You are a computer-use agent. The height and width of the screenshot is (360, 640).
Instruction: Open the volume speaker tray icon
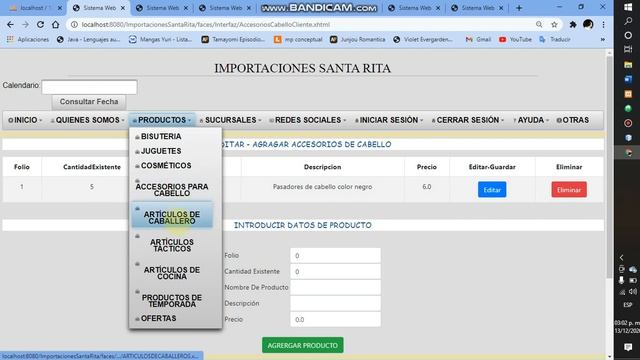633,291
